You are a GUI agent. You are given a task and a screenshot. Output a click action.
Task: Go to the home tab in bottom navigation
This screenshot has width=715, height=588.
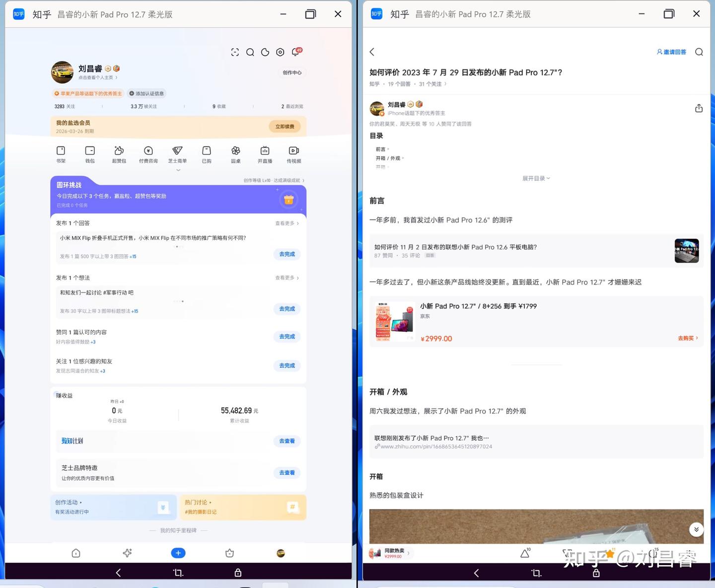pyautogui.click(x=76, y=553)
